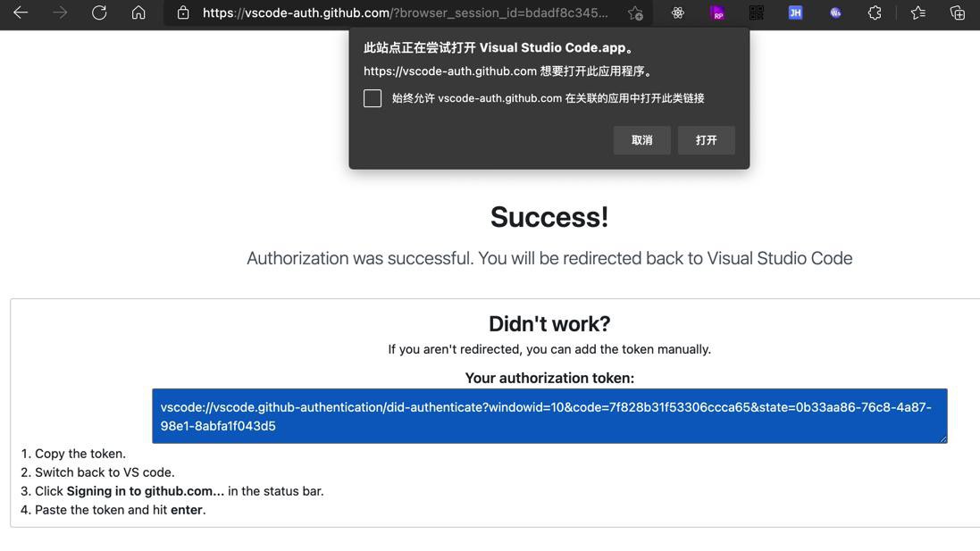Click the 打开 open button
The height and width of the screenshot is (551, 980).
point(707,140)
